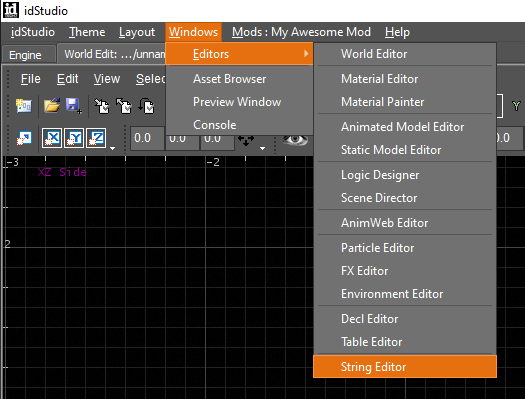Select Material Painter in submenu
Screen dimensions: 525x399
pos(405,102)
